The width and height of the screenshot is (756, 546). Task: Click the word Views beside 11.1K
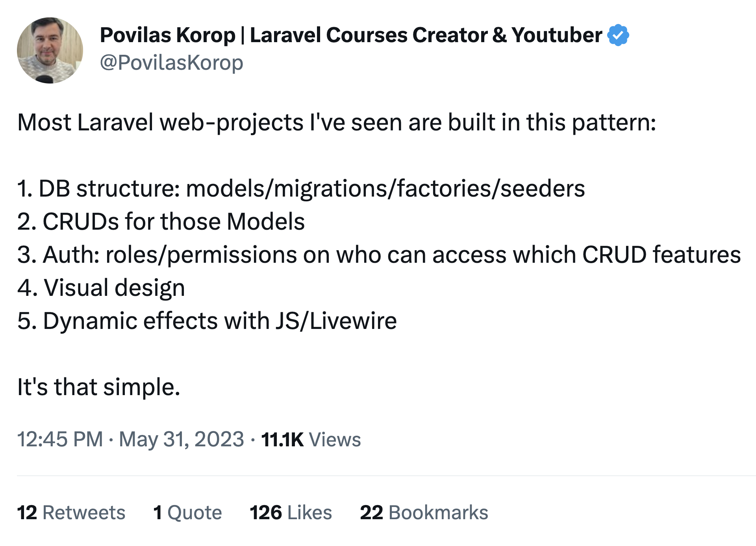pos(335,440)
